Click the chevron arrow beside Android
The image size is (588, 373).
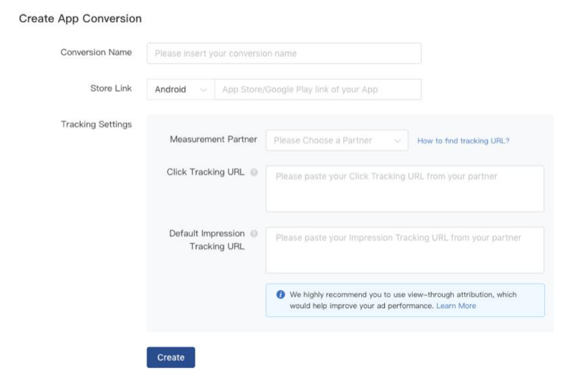click(203, 90)
